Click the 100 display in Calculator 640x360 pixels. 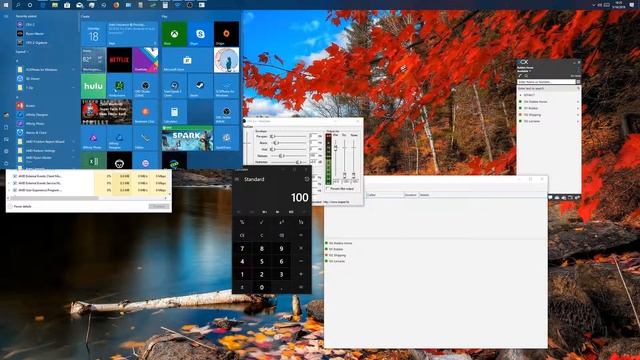coord(300,198)
